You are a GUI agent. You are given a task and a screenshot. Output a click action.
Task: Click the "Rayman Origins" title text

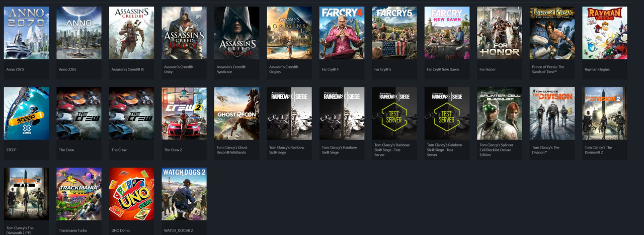point(597,69)
